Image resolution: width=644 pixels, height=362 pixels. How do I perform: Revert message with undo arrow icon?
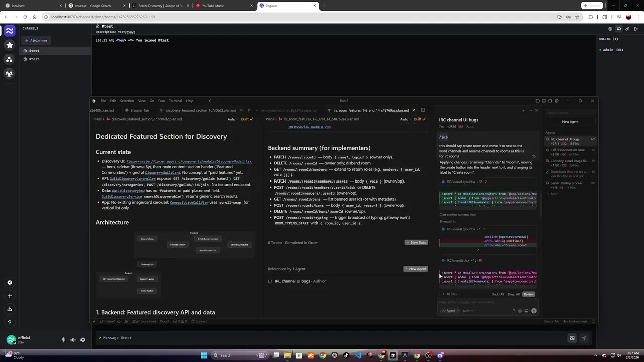click(534, 156)
